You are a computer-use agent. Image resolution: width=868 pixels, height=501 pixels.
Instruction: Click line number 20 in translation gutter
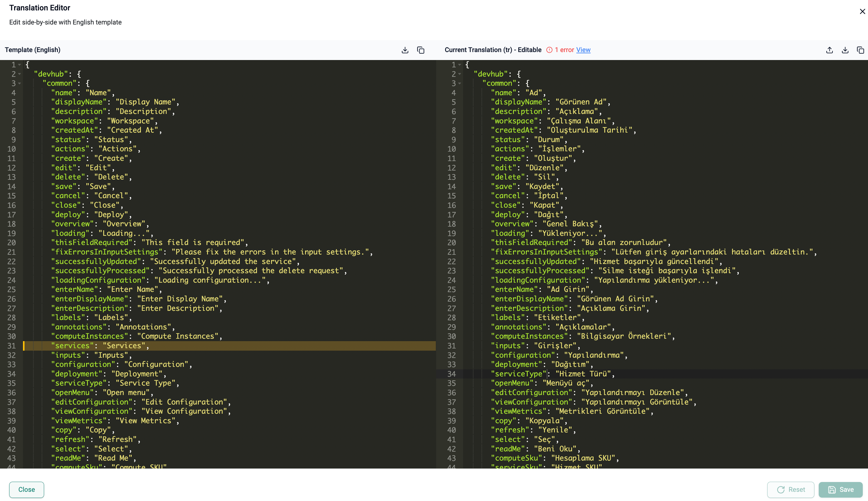pos(451,243)
